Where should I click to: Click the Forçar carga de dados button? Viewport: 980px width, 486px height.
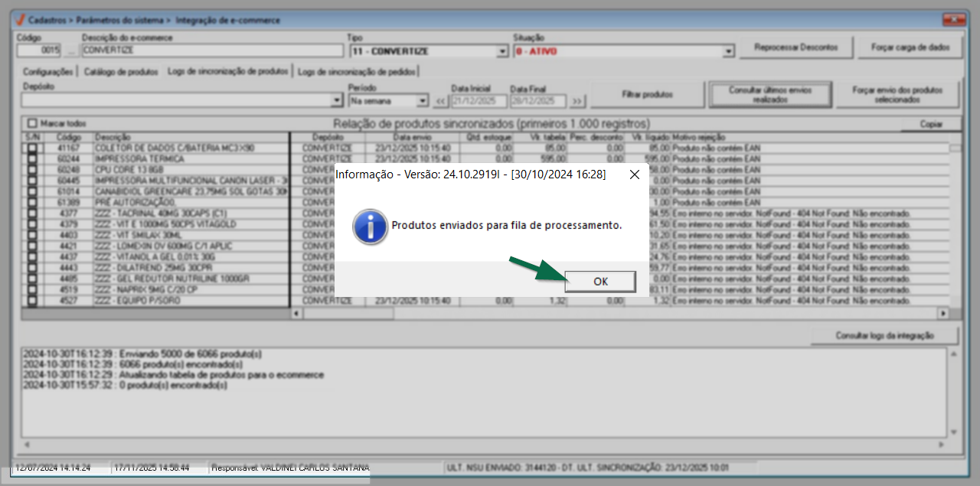tap(910, 47)
